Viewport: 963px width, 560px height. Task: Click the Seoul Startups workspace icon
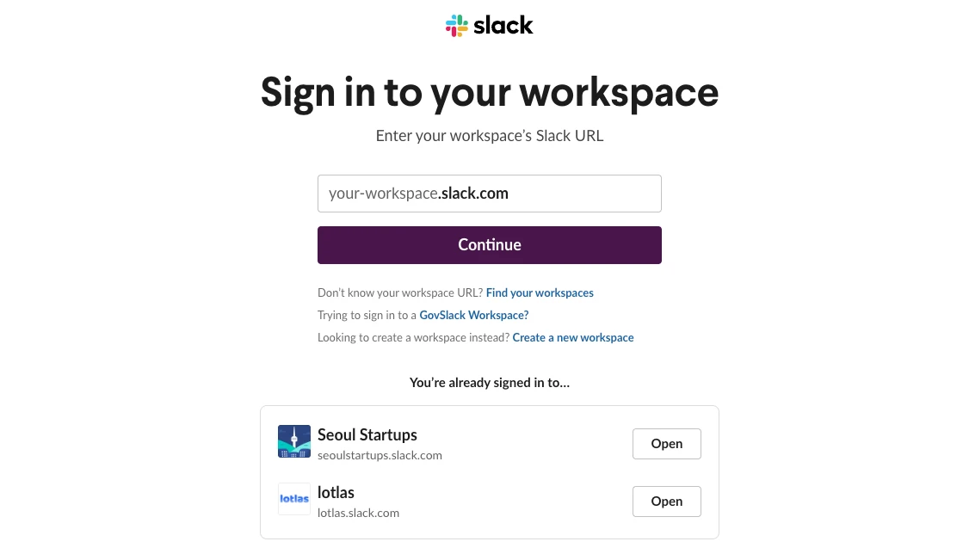(294, 441)
